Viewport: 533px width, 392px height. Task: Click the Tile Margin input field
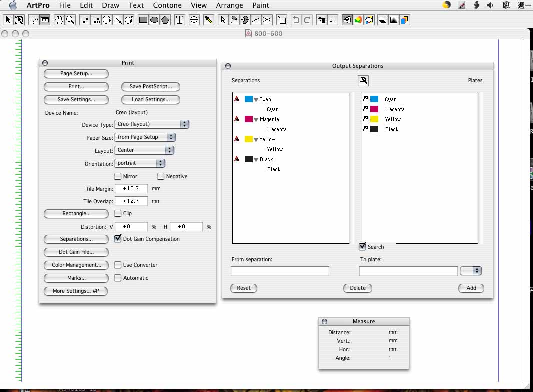click(131, 188)
